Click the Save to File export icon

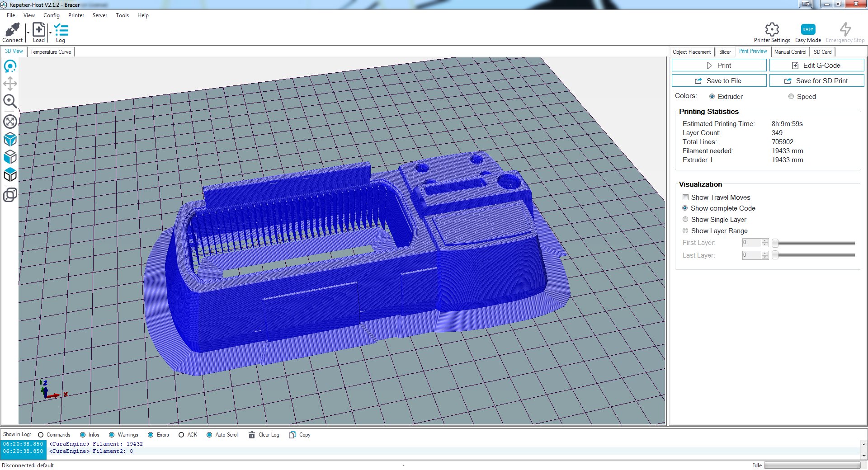click(x=698, y=81)
